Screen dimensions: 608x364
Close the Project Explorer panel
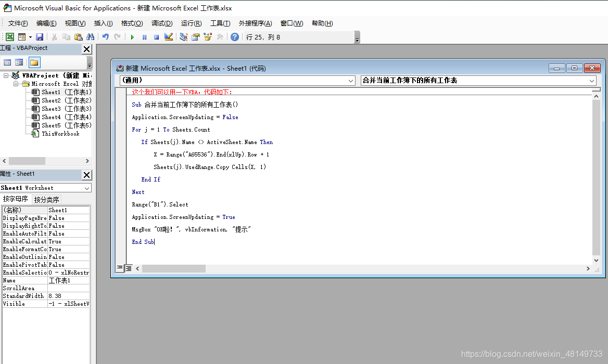click(87, 49)
